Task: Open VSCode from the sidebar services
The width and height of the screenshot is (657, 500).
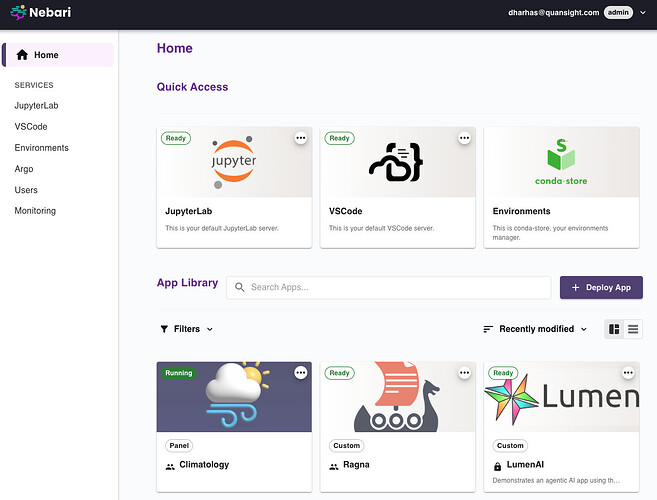Action: [31, 127]
